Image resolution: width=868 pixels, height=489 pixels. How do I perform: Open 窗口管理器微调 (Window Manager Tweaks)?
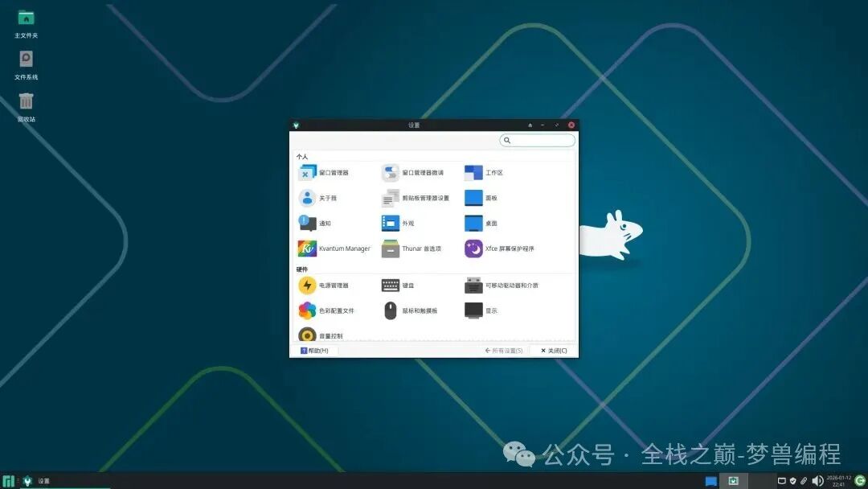point(411,172)
